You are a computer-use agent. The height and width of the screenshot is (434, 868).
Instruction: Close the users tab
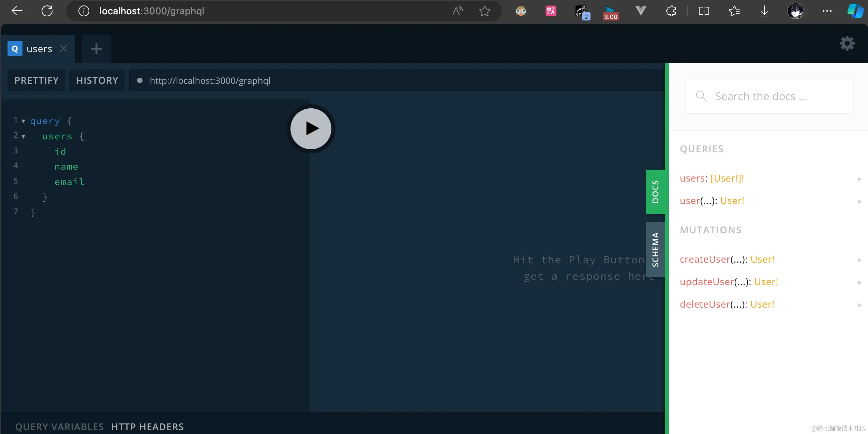tap(63, 49)
